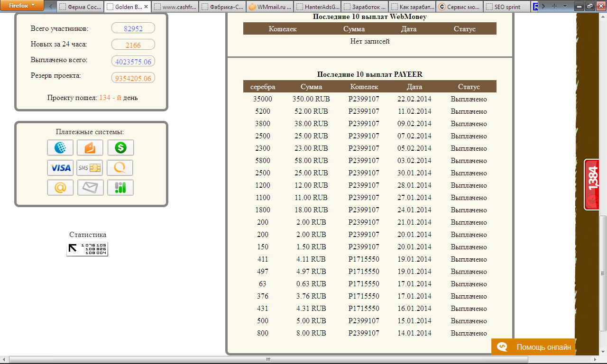Click the scrollbar down arrow
Viewport: 607px width, 364px height.
603,351
